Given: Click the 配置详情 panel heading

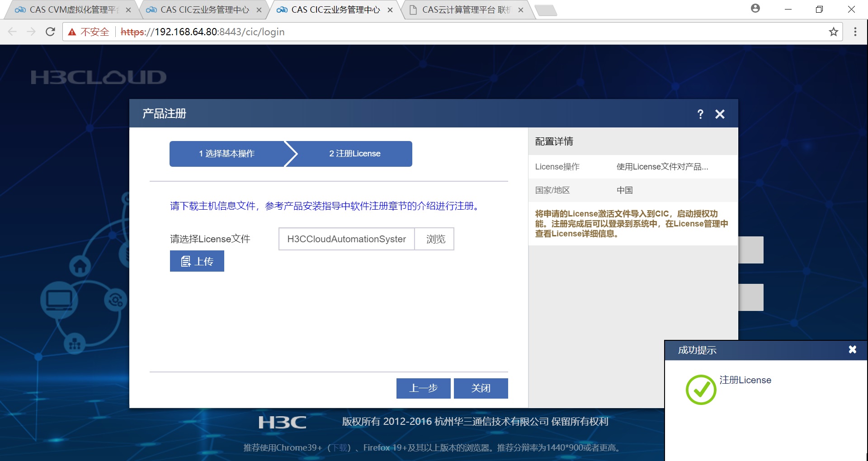Looking at the screenshot, I should [554, 141].
